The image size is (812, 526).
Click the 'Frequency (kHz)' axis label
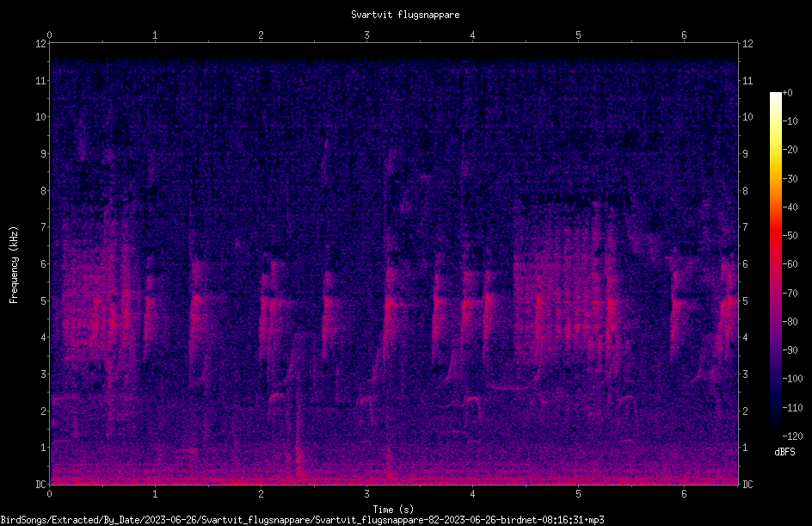[x=14, y=265]
